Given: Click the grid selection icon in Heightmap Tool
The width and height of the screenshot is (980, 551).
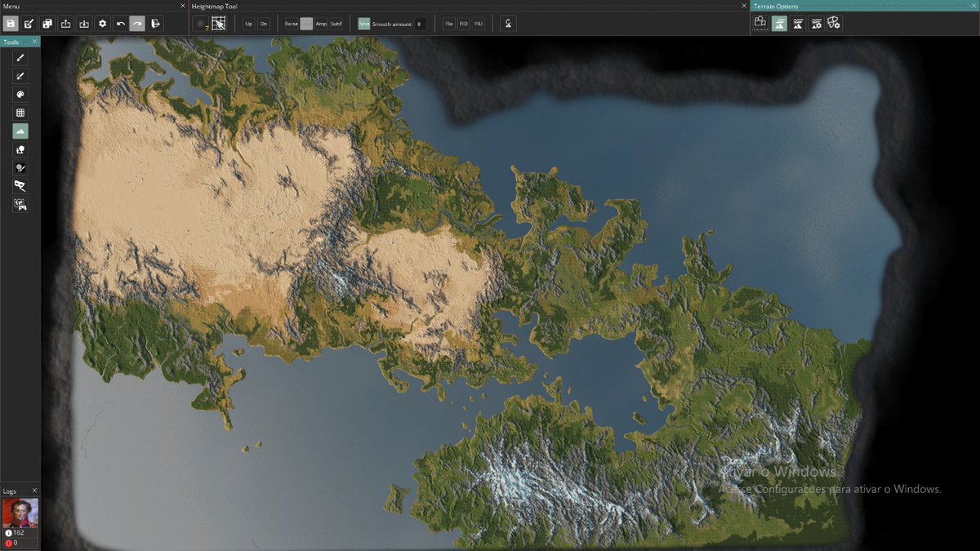Looking at the screenshot, I should click(219, 24).
